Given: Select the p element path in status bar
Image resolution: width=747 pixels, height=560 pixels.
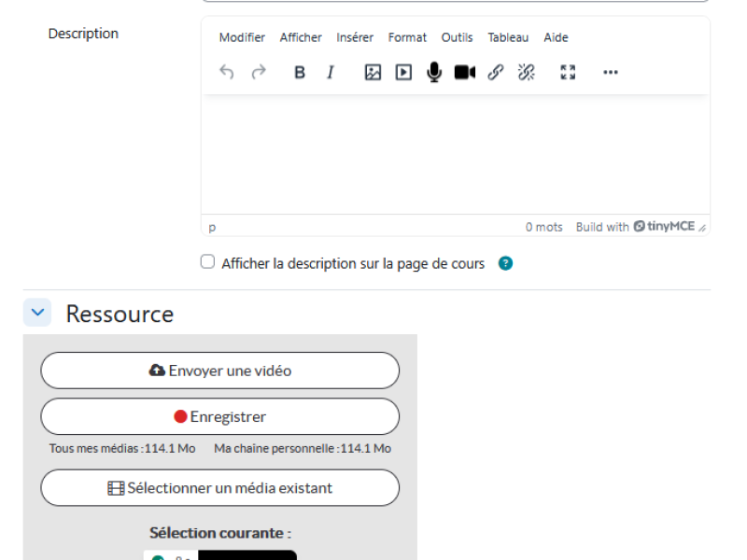Looking at the screenshot, I should [x=213, y=228].
